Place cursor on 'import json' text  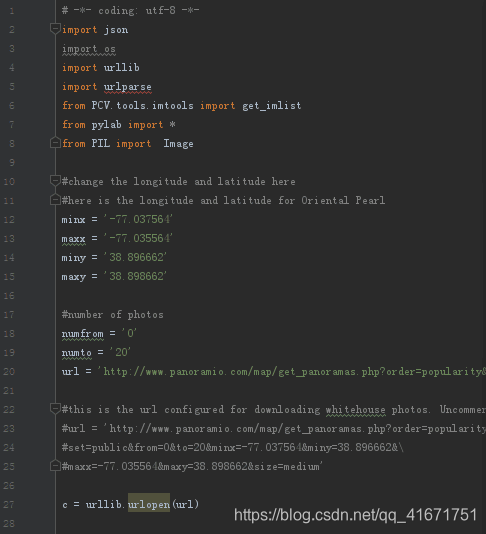(x=95, y=30)
